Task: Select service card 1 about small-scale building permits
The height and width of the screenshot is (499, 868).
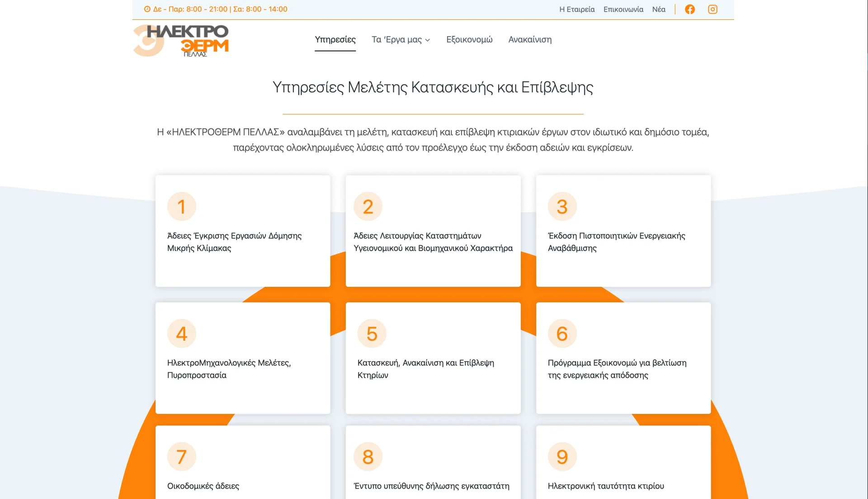Action: (x=242, y=231)
